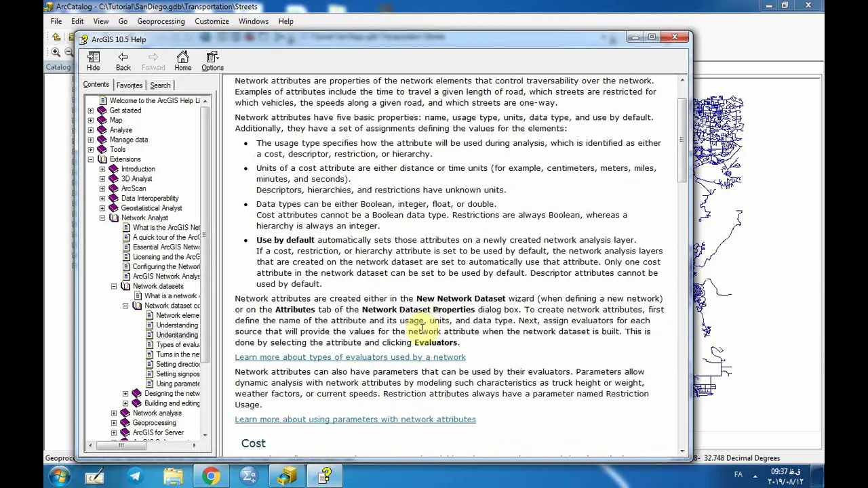Screen dimensions: 868x488
Task: Click the contents tree horizontal scrollbar thumb
Action: [x=121, y=445]
